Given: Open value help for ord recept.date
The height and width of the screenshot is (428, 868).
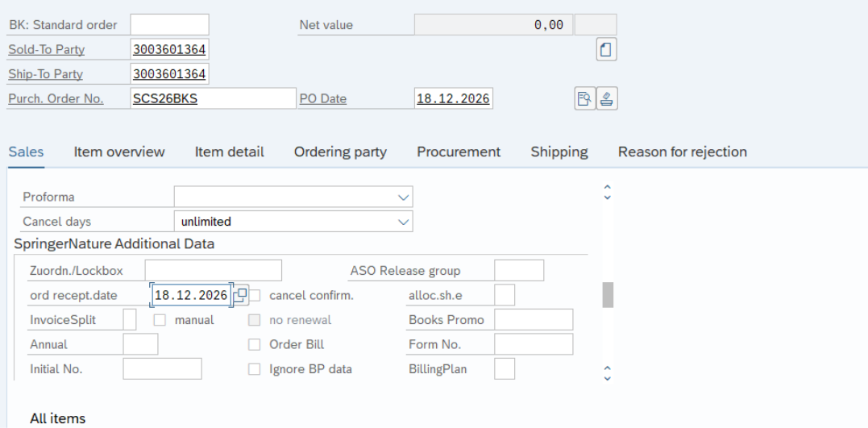Looking at the screenshot, I should click(x=240, y=295).
